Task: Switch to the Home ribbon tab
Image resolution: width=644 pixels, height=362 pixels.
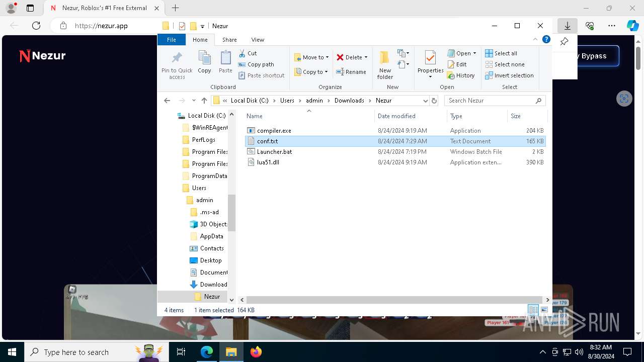Action: [x=200, y=40]
